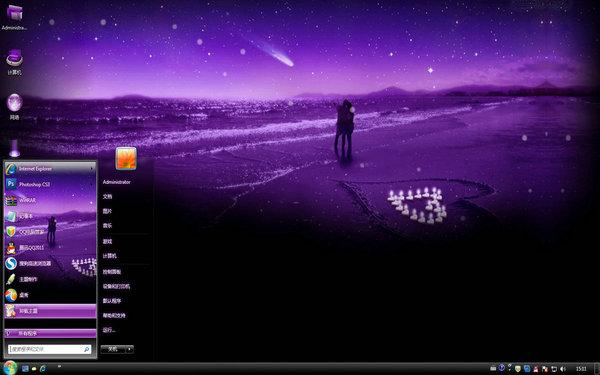
Task: Click Show Desktop strip beside the clock
Action: (x=597, y=368)
